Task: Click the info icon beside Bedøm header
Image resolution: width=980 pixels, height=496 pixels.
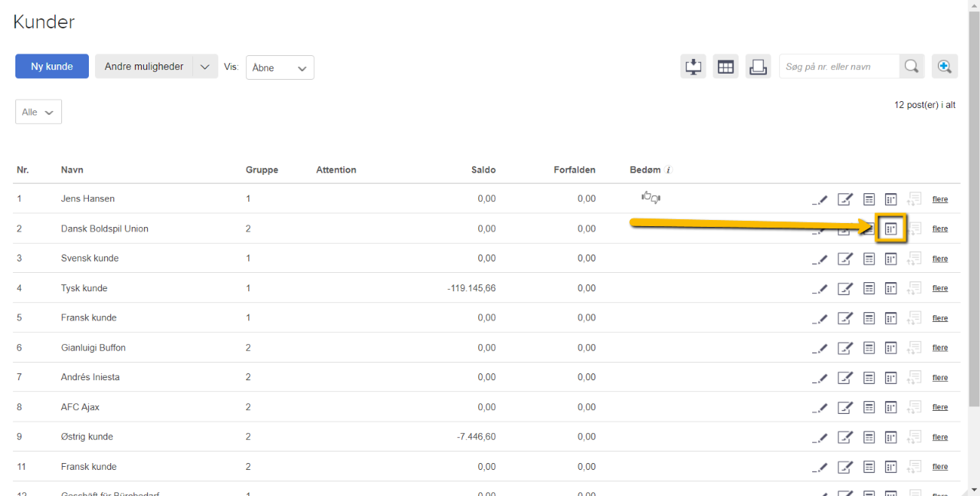Action: pyautogui.click(x=668, y=170)
